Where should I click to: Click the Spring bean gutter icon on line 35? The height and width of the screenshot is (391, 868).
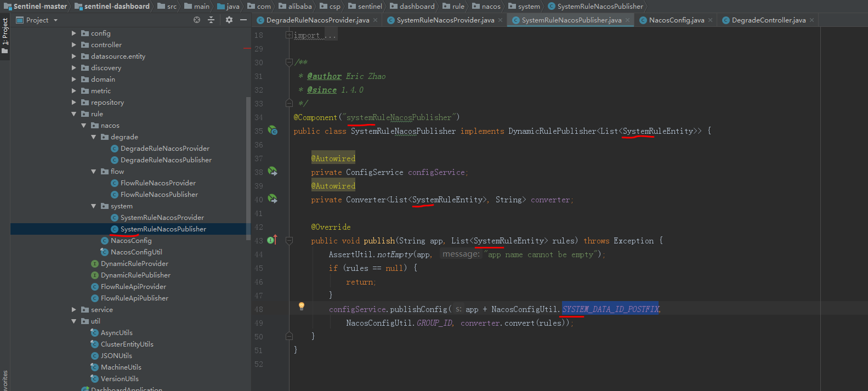click(x=273, y=131)
